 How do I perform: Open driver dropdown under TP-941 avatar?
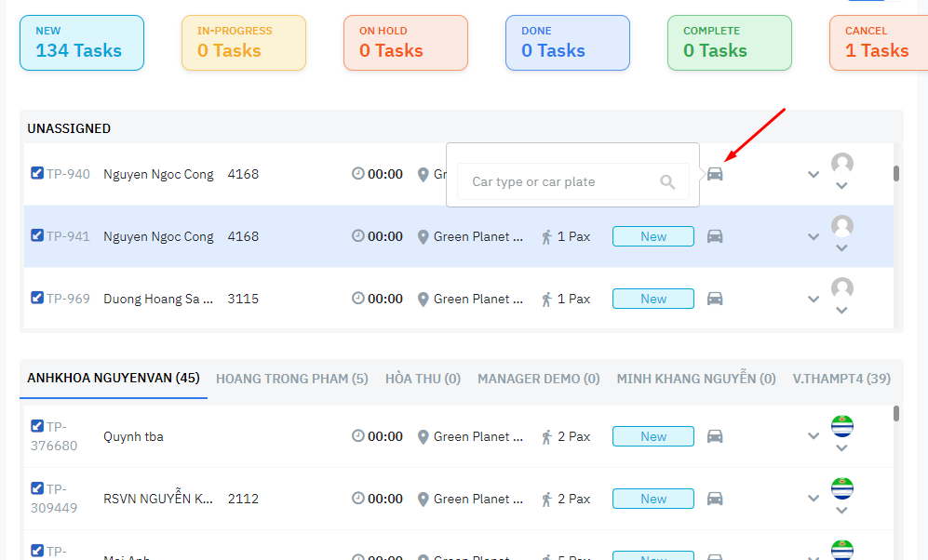842,248
